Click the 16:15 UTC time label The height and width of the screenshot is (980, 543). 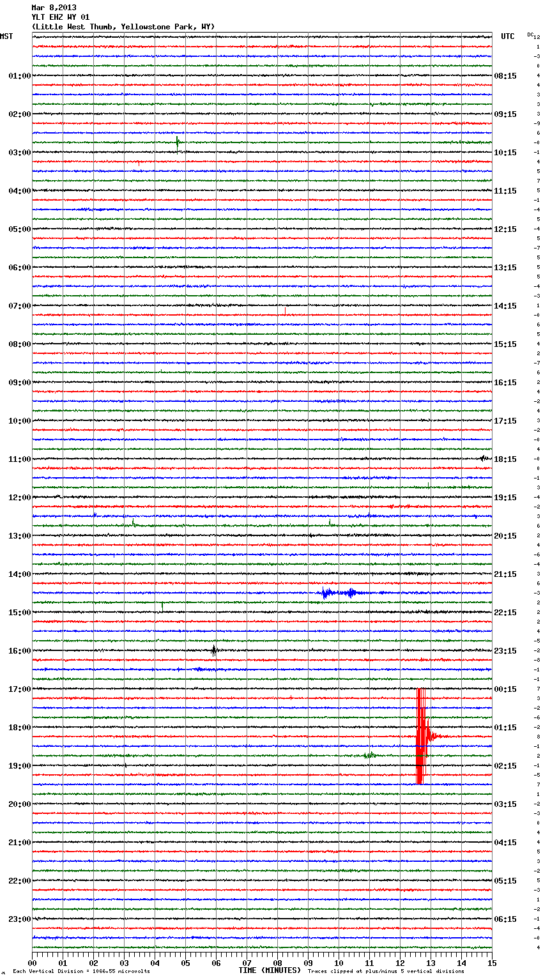click(x=505, y=383)
